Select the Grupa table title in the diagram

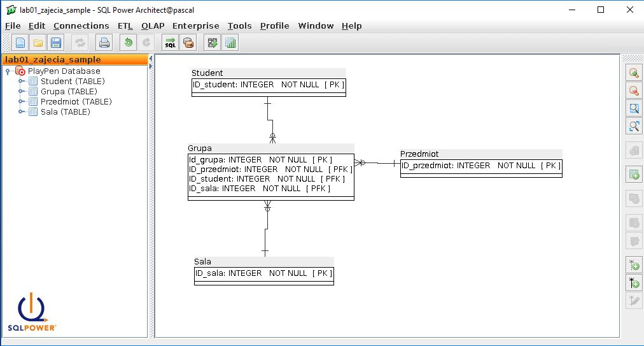200,148
